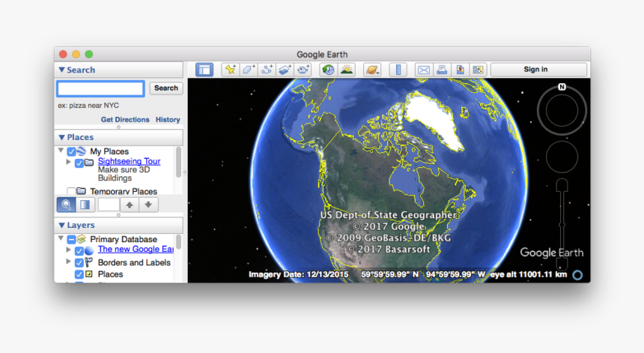Disable the Borders and Labels layer
The width and height of the screenshot is (644, 353).
tap(79, 262)
